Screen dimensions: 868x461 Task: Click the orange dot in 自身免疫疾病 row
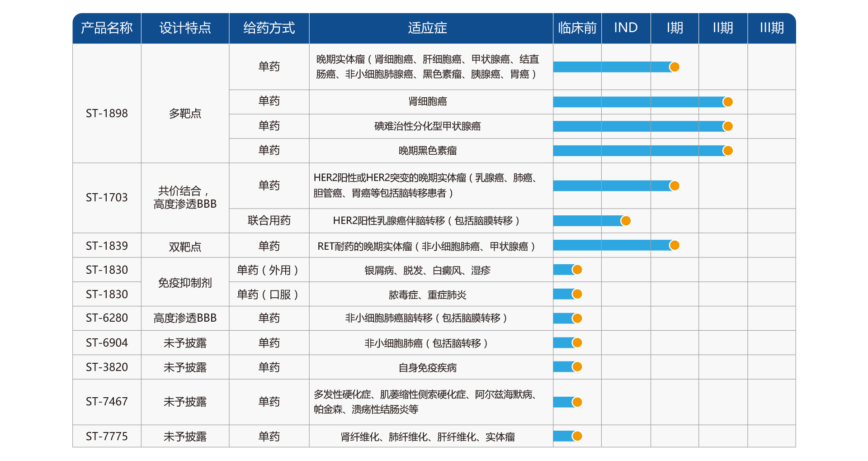pyautogui.click(x=577, y=367)
